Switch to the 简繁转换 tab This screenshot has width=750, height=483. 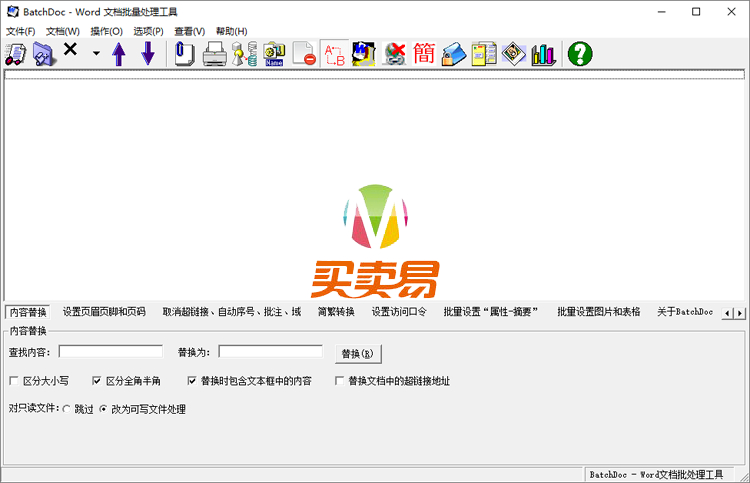pyautogui.click(x=336, y=312)
